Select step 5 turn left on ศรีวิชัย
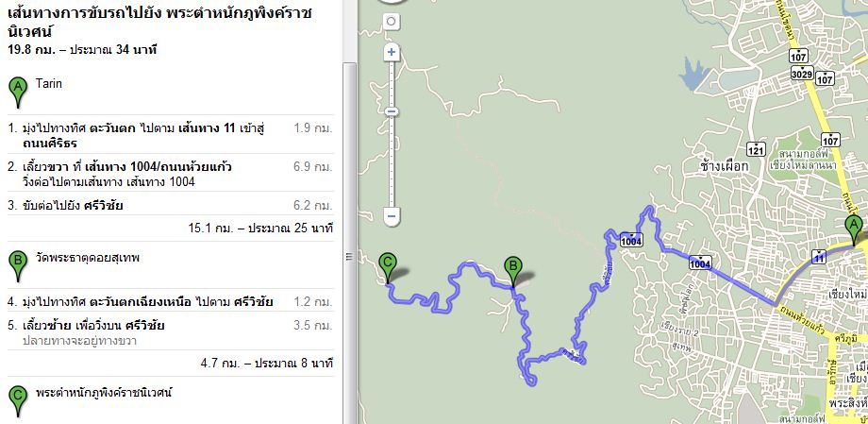Image resolution: width=868 pixels, height=424 pixels. [x=171, y=331]
